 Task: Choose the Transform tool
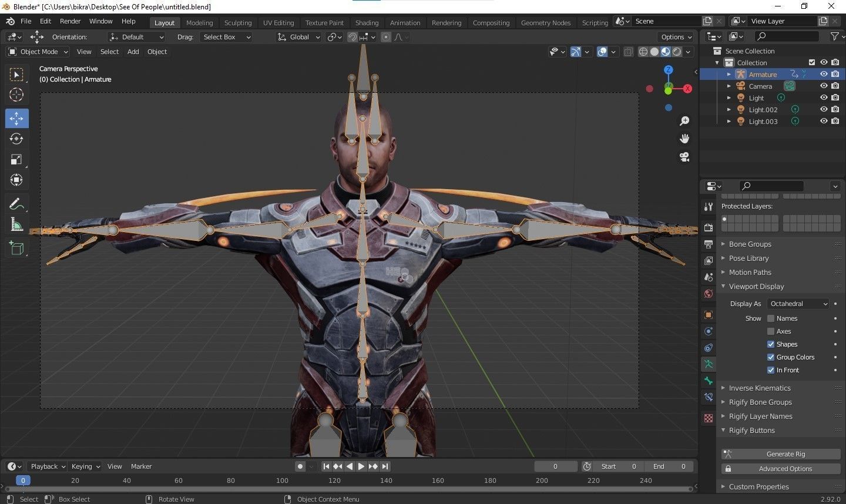click(16, 180)
